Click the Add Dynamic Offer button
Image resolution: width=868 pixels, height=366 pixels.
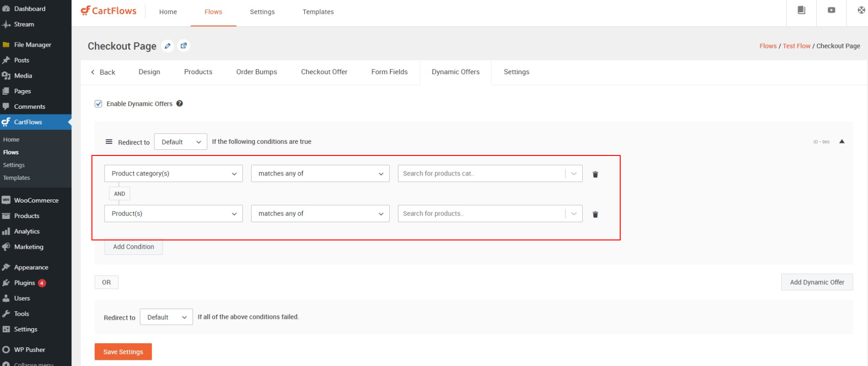pos(817,282)
